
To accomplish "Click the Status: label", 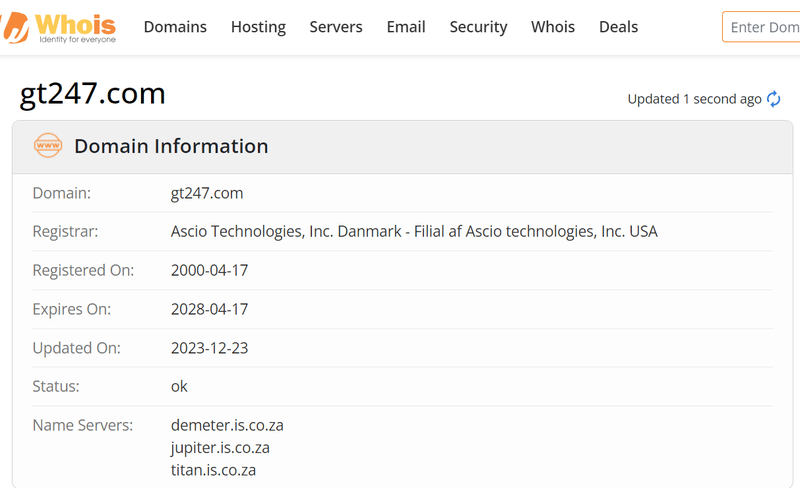I will (x=56, y=386).
